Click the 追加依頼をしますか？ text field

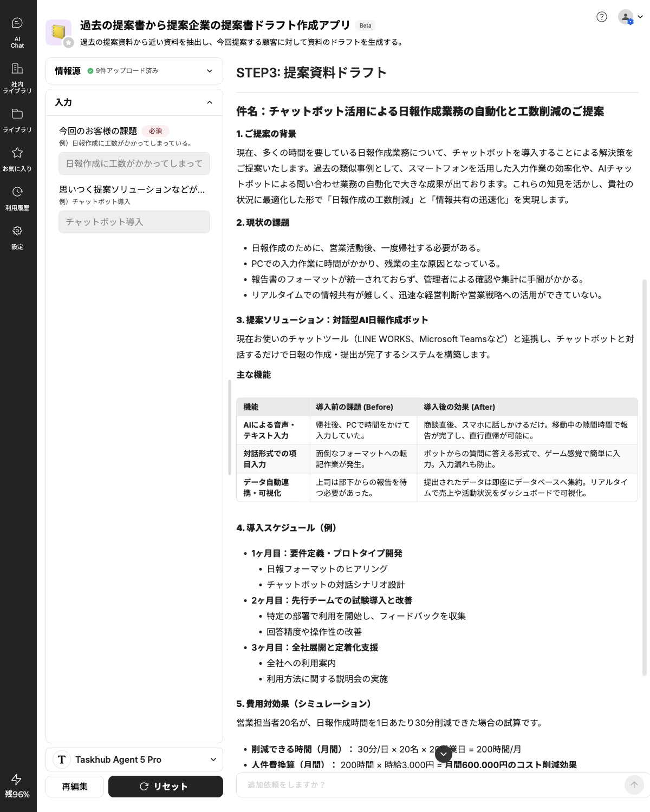431,784
